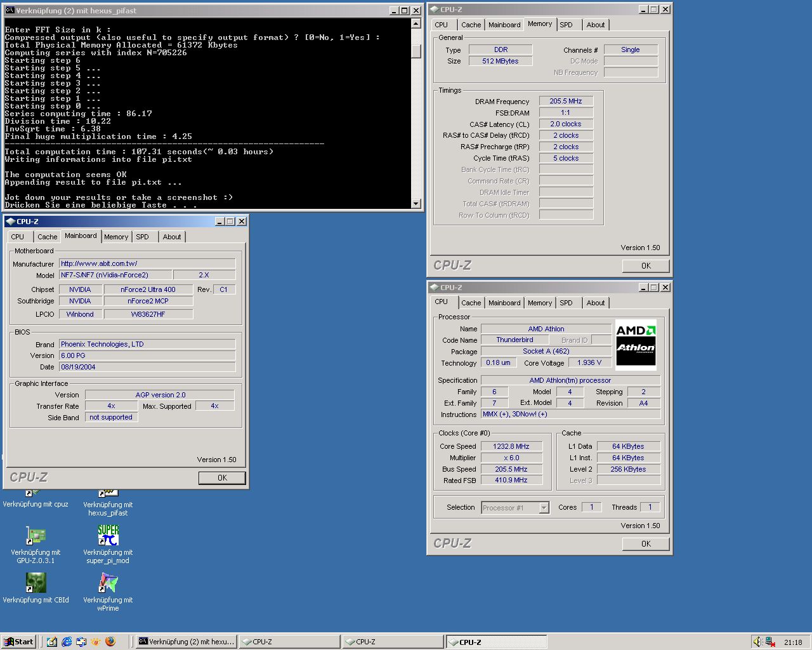Click the smiling sun quick launch icon

coord(96,642)
